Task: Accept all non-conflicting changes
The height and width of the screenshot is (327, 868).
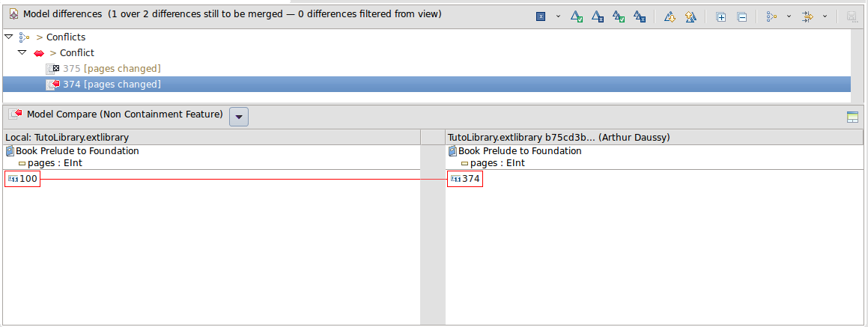Action: coord(619,16)
